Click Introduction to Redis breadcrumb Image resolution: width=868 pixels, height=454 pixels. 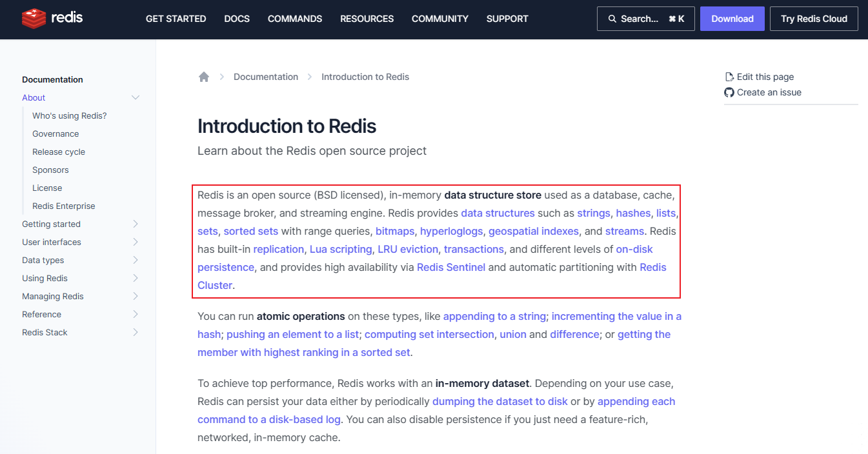click(365, 77)
